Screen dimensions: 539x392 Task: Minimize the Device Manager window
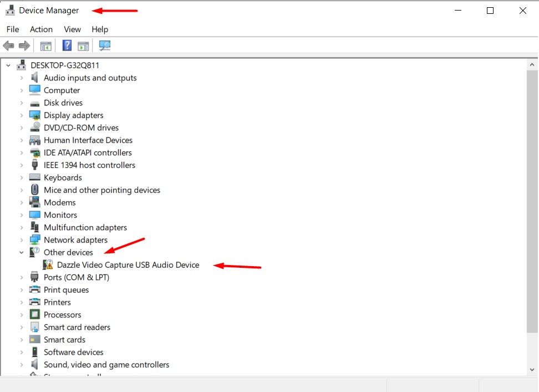[458, 11]
